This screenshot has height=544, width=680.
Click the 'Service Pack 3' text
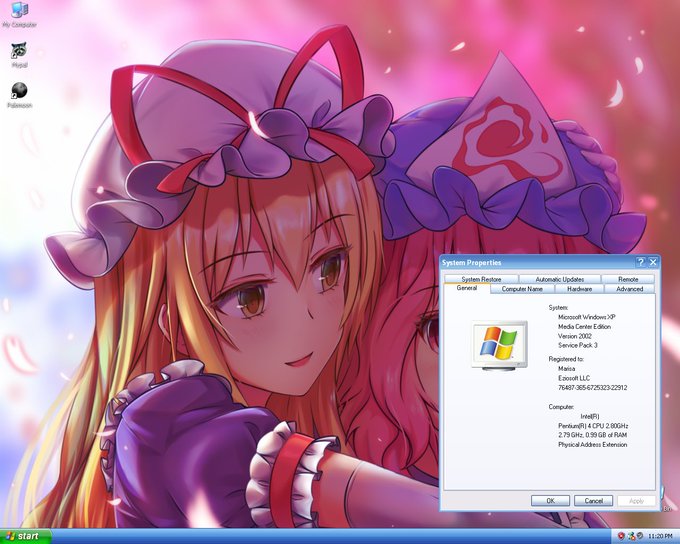coord(578,345)
